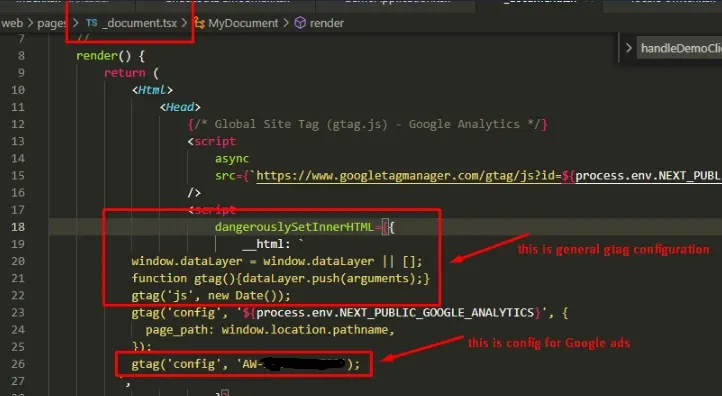This screenshot has width=722, height=396.
Task: Place cursor on render() method declaration
Action: point(111,56)
